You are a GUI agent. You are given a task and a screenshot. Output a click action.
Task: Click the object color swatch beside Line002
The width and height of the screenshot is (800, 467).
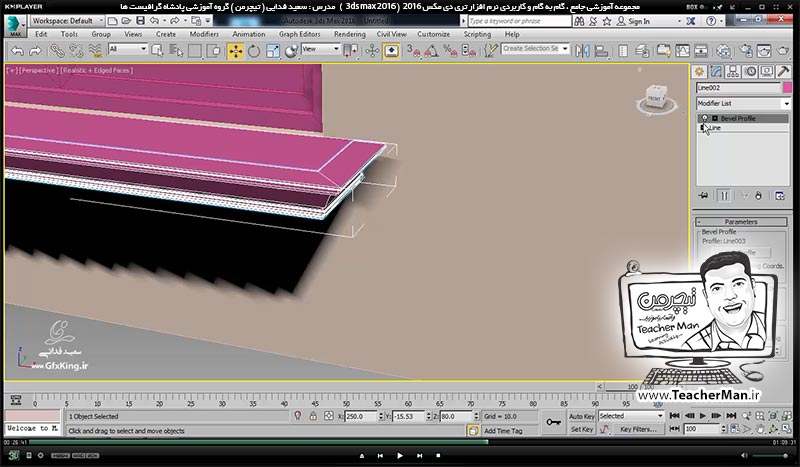click(x=787, y=88)
